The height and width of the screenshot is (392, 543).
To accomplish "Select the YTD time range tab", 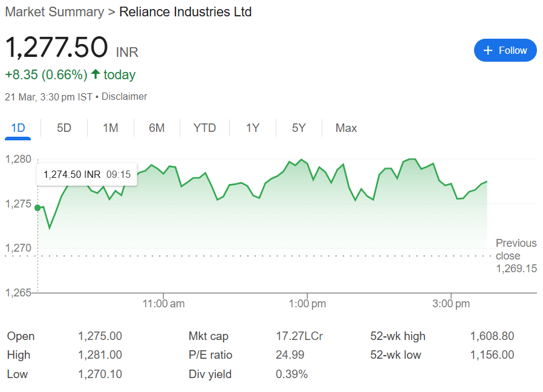I will [x=204, y=128].
